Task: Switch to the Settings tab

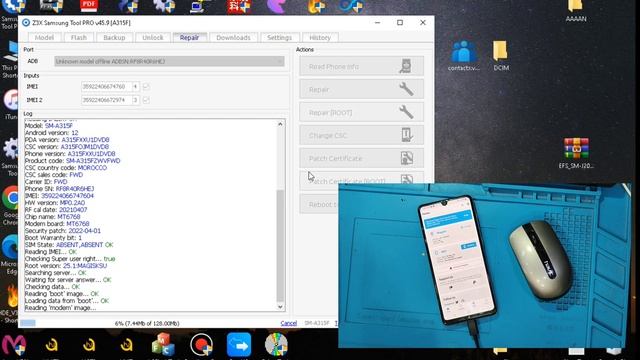Action: point(280,38)
